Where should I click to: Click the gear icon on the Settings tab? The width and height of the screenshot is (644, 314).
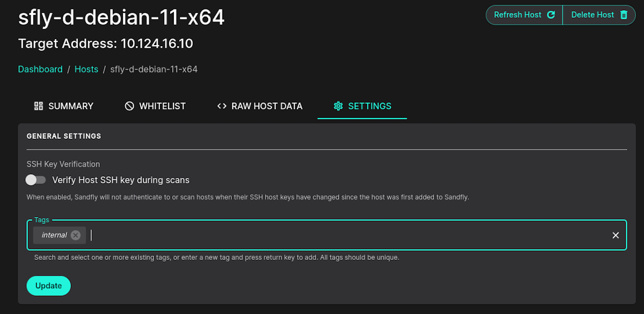[338, 106]
